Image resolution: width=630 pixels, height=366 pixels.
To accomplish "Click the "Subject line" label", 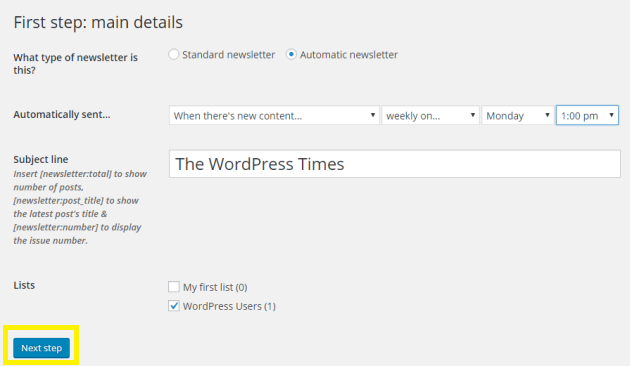I will point(41,159).
